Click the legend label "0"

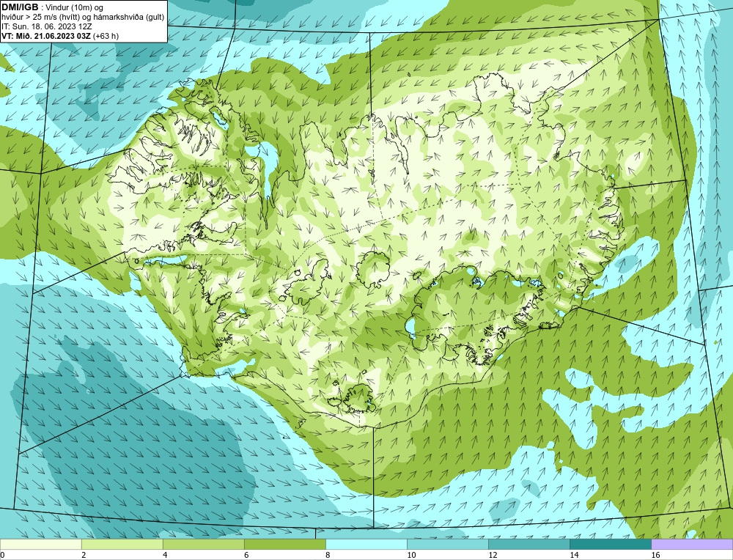coord(2,555)
